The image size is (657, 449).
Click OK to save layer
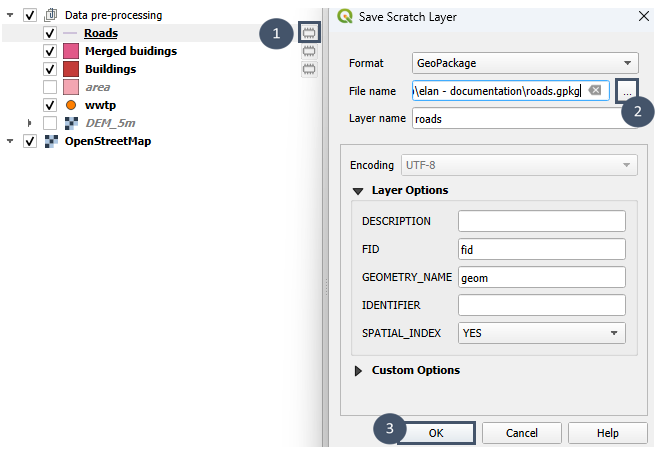tap(435, 433)
